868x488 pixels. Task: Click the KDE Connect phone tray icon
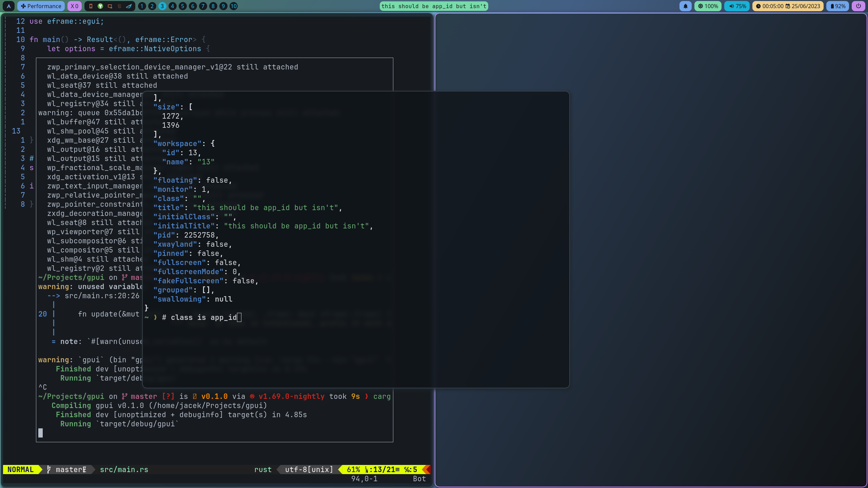pyautogui.click(x=91, y=6)
